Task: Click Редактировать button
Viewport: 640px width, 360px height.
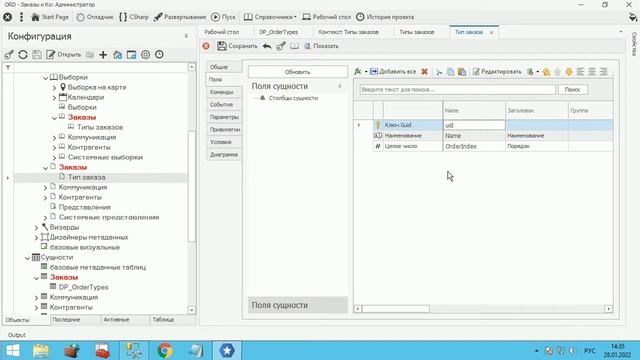Action: pyautogui.click(x=497, y=72)
